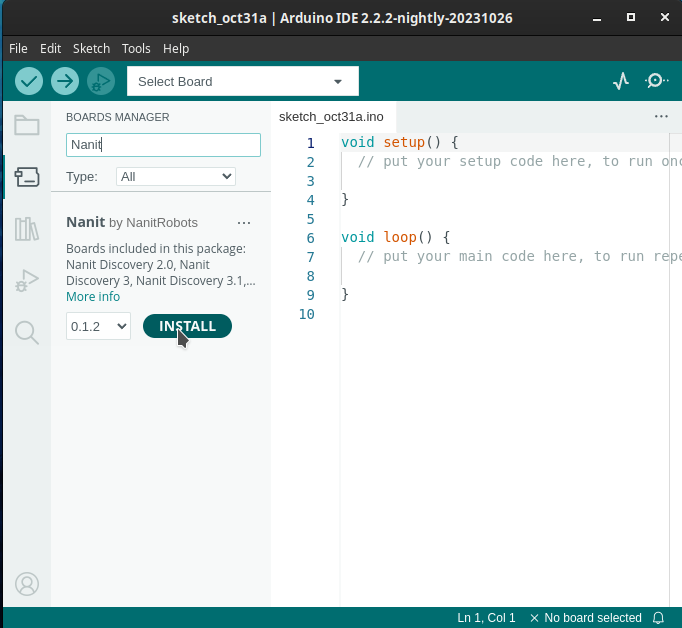Open the 0.1.2 version dropdown

(x=98, y=326)
